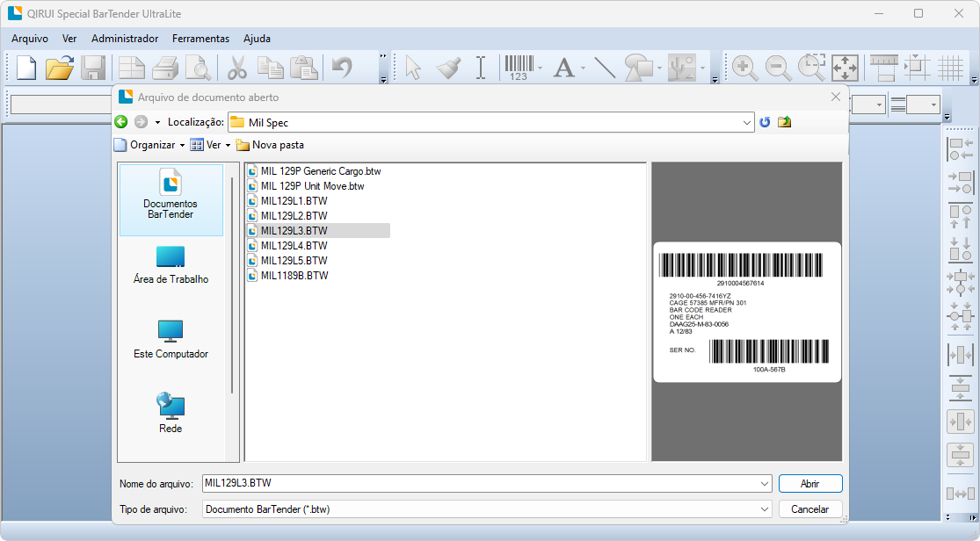Image resolution: width=980 pixels, height=541 pixels.
Task: Click the locations sidebar scrollbar
Action: [x=232, y=285]
